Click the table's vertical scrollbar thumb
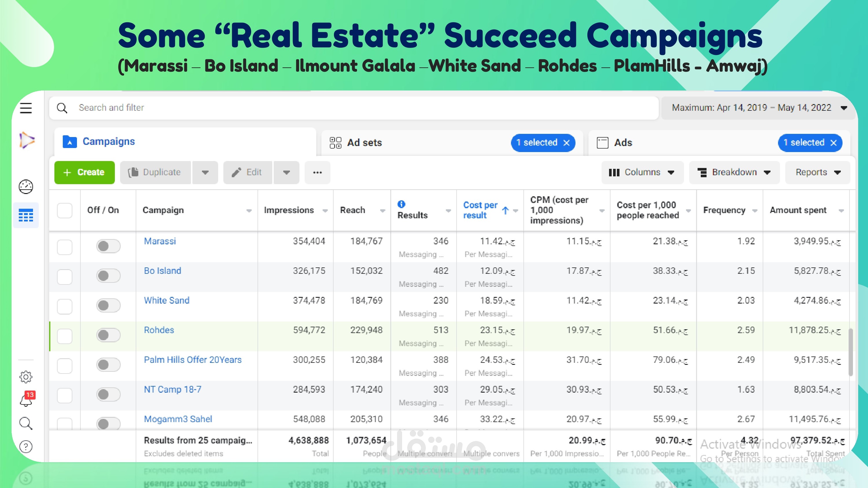This screenshot has width=868, height=488. click(x=850, y=352)
